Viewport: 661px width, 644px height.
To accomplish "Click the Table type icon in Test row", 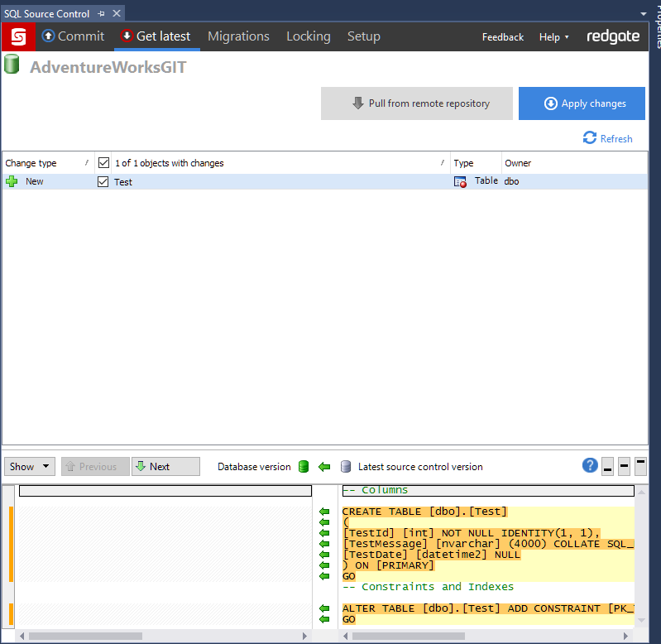I will (x=460, y=182).
